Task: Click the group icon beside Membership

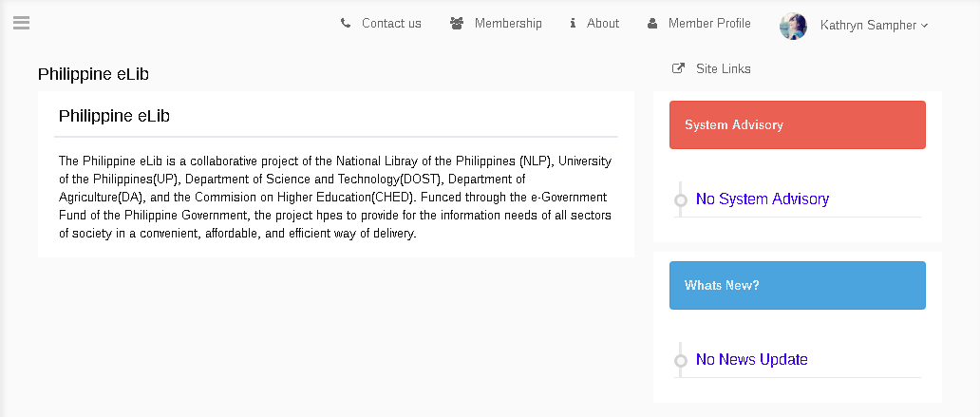Action: tap(457, 24)
